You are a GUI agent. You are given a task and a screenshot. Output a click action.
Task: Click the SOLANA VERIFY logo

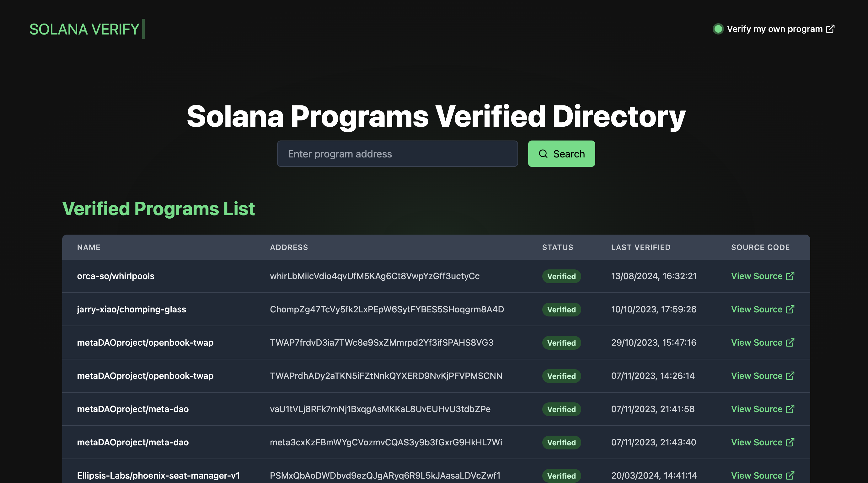85,29
